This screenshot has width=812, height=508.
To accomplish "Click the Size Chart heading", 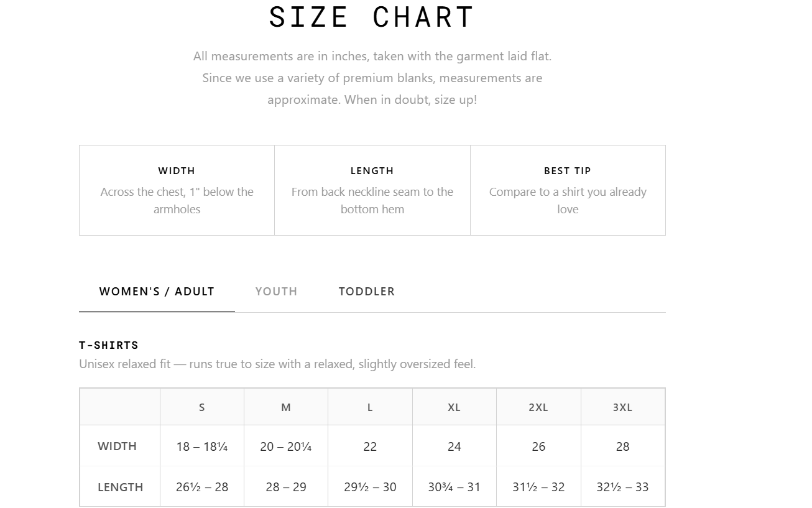I will pyautogui.click(x=372, y=17).
